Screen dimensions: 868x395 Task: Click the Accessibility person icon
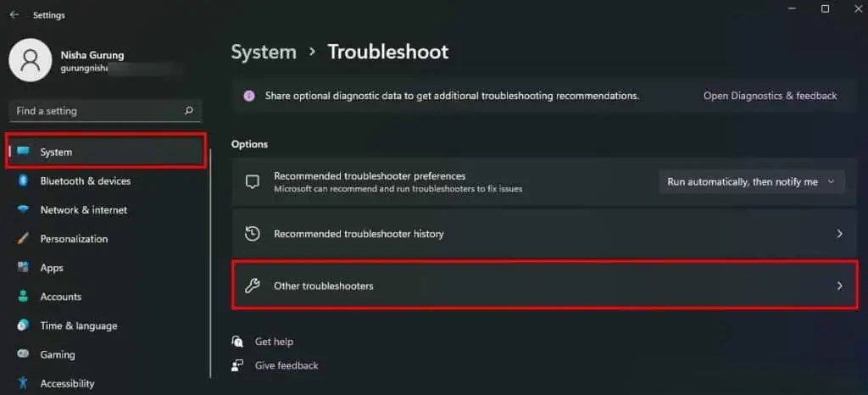point(23,383)
